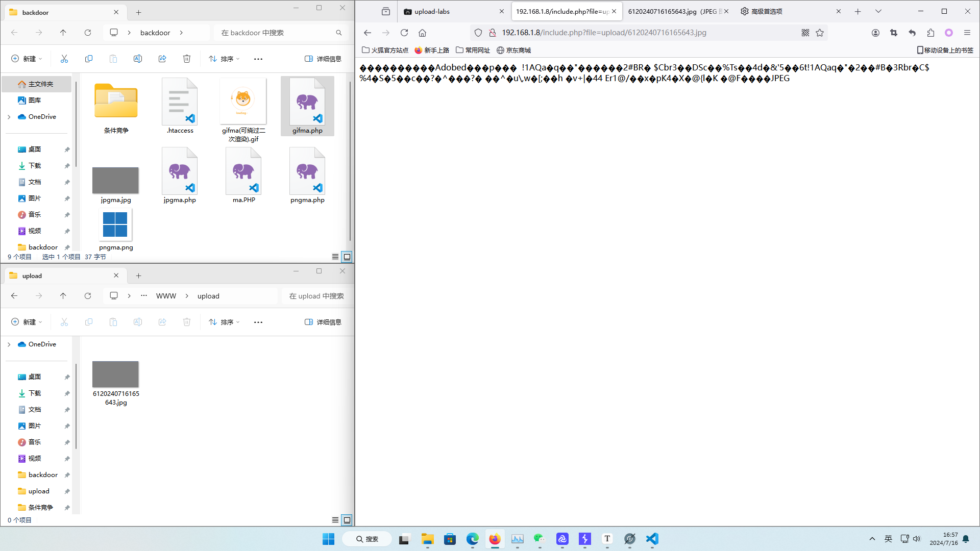The height and width of the screenshot is (551, 980).
Task: Click delete trash icon in backdoor toolbar
Action: tap(187, 59)
